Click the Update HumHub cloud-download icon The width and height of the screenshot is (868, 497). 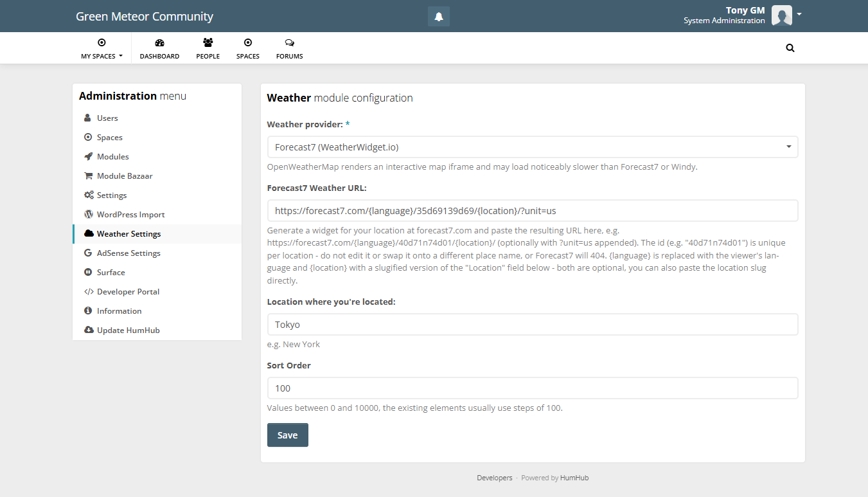[89, 330]
